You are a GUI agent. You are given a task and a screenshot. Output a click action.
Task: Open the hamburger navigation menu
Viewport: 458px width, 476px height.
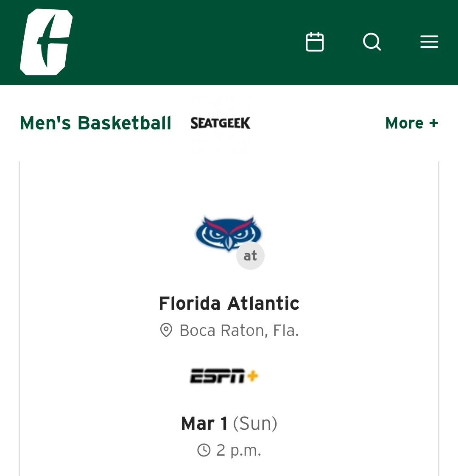coord(429,42)
